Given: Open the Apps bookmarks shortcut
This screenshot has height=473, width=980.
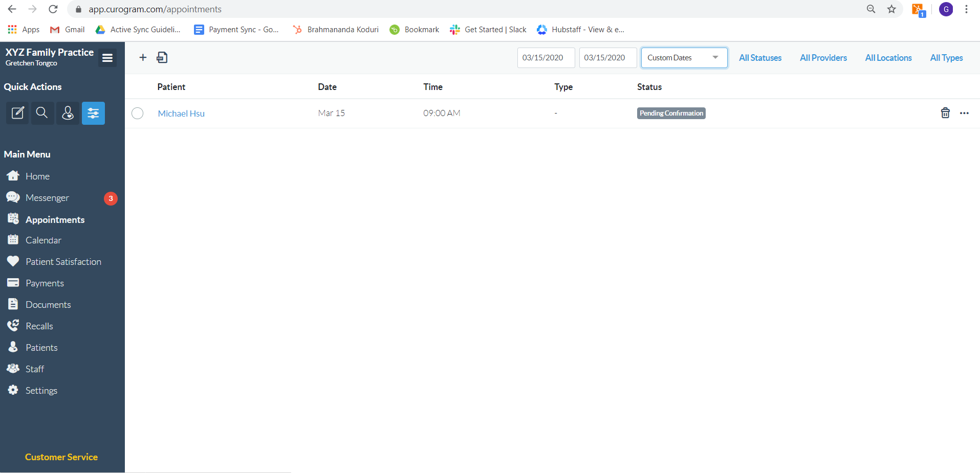Looking at the screenshot, I should (24, 30).
